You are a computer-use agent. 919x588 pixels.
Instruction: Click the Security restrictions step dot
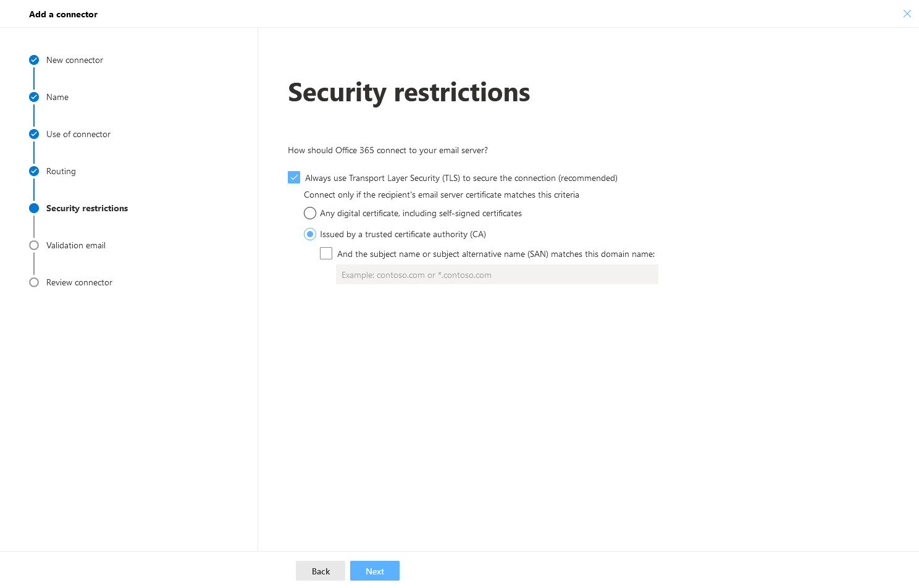pyautogui.click(x=34, y=208)
